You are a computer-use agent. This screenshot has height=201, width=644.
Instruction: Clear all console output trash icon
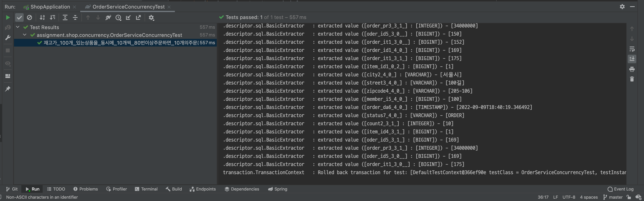point(632,79)
